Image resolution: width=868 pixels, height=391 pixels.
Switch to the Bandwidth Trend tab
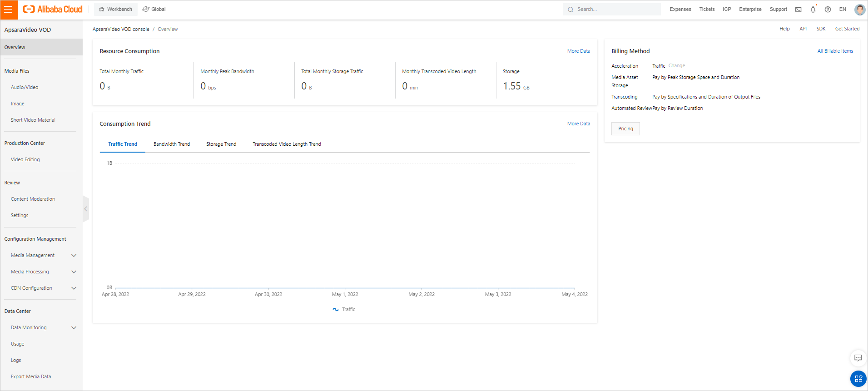[x=172, y=144]
